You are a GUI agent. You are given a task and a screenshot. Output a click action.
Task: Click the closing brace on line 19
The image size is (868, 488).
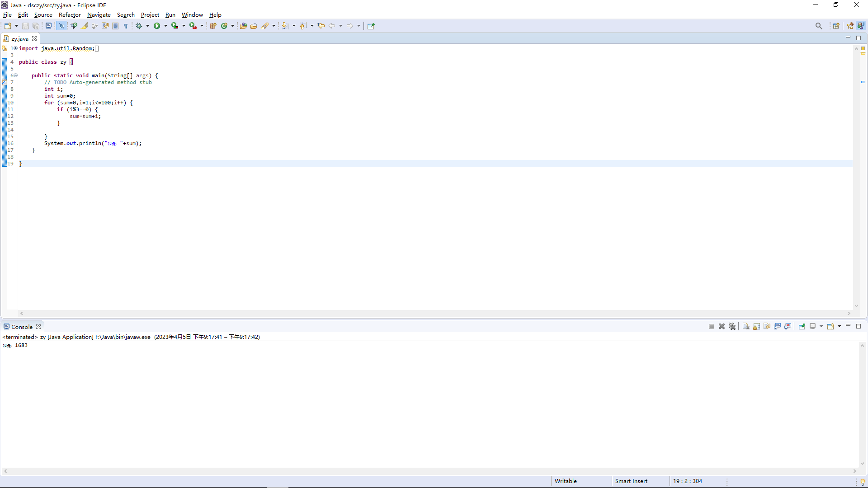(20, 164)
